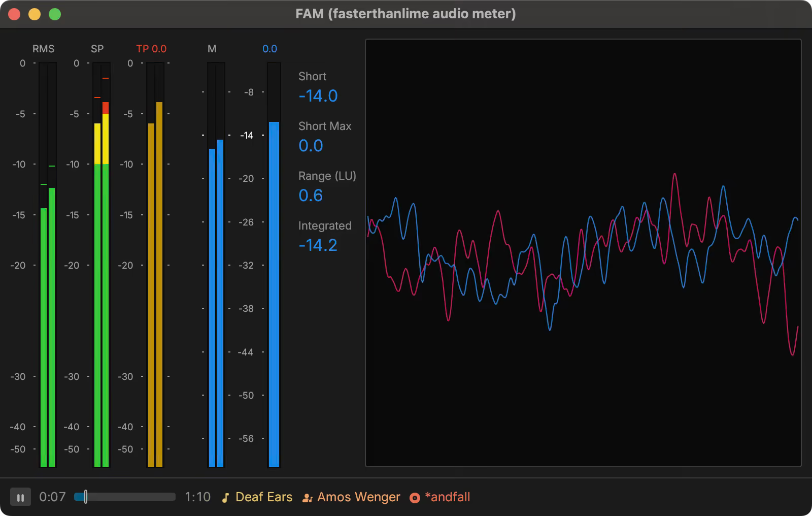The width and height of the screenshot is (812, 516).
Task: Click the Range (LU) 0.6 value
Action: [x=311, y=196]
